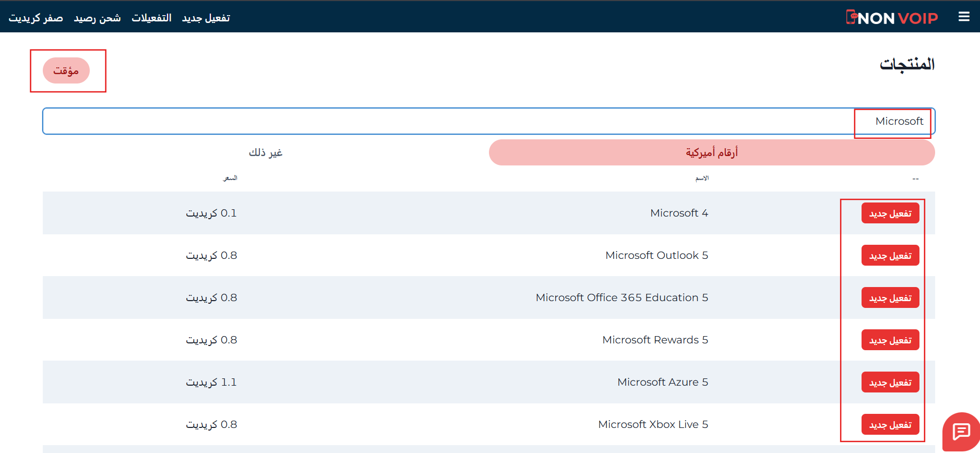Select Microsoft Office 365 Education 5 text

(622, 297)
